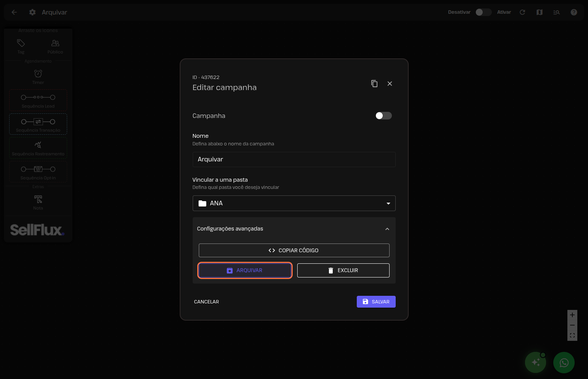Click the AI sparkle assistant button
Screen dimensions: 588x379
coord(535,363)
